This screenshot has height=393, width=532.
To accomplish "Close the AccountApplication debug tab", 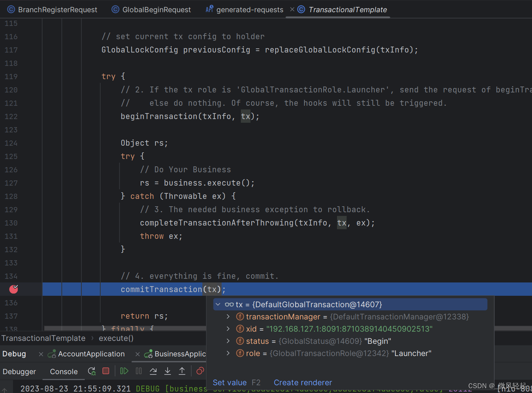I will pos(41,354).
